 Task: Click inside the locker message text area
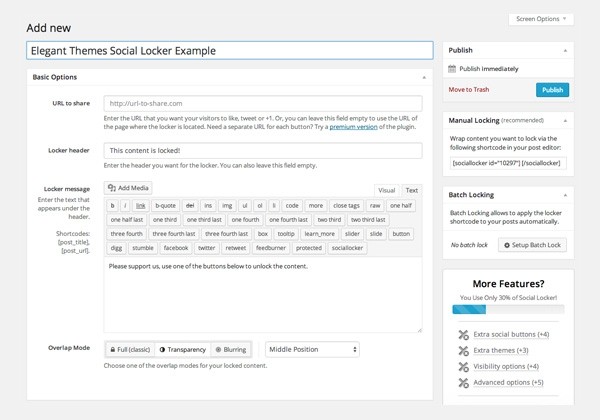coord(263,295)
